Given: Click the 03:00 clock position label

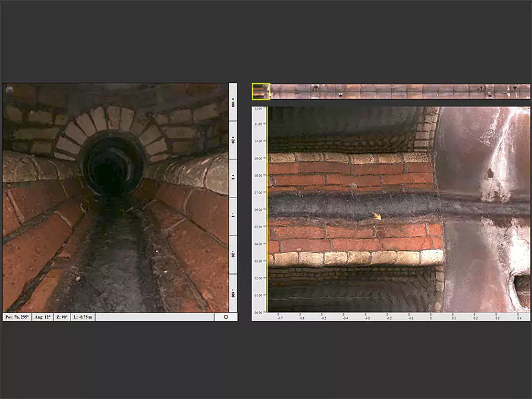Looking at the screenshot, I should coord(258,261).
